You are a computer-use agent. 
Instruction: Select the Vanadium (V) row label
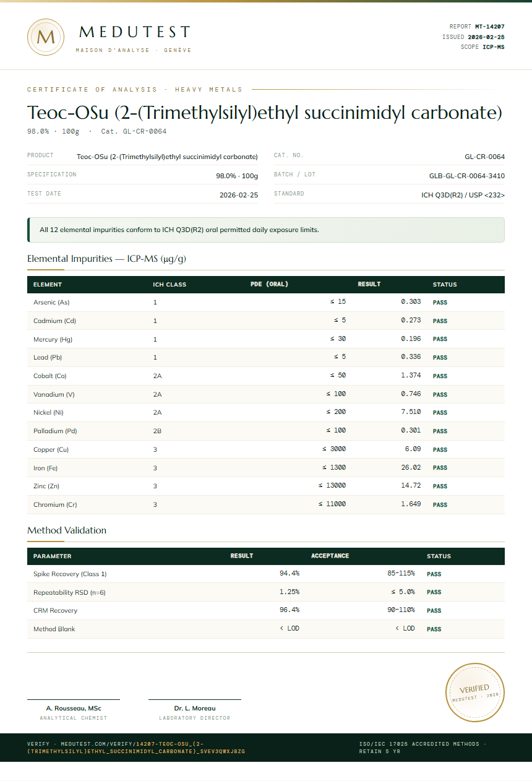pyautogui.click(x=54, y=394)
